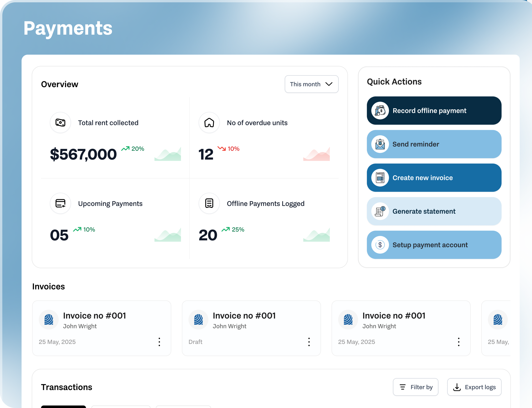
Task: Click the offline payments count 20
Action: 208,235
